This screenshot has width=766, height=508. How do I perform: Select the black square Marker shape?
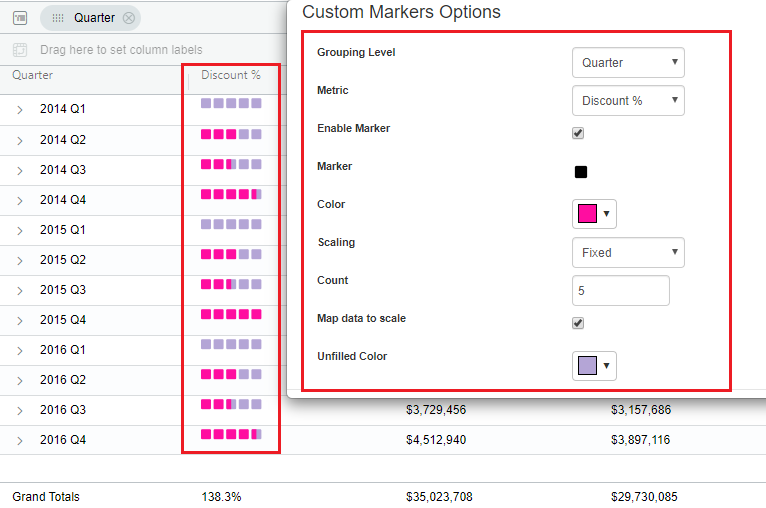(581, 171)
